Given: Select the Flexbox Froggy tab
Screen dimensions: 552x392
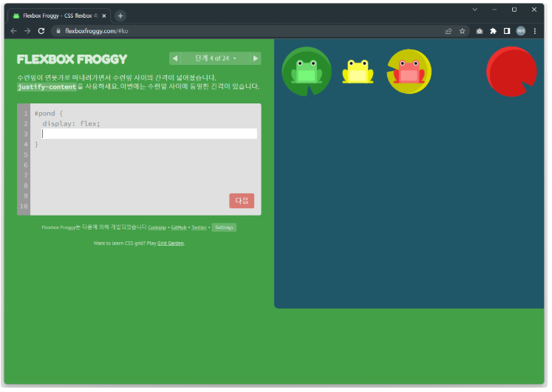Looking at the screenshot, I should 59,16.
